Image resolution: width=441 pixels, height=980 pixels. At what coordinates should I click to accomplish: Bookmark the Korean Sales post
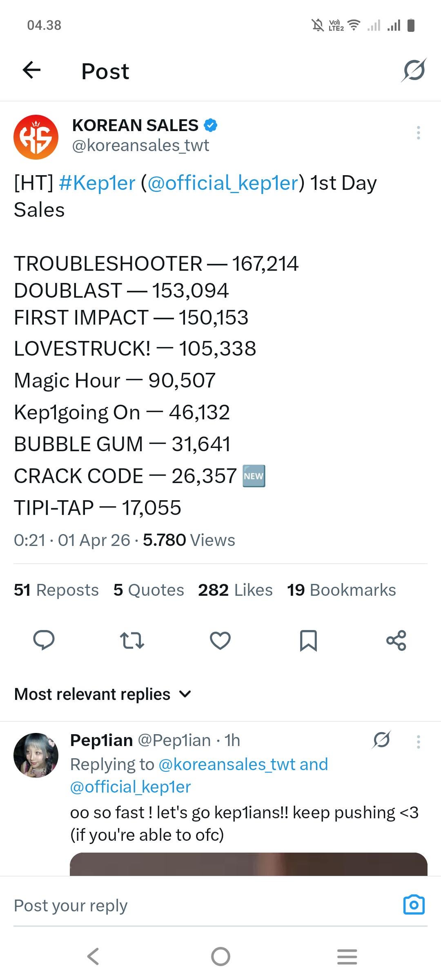click(x=308, y=640)
